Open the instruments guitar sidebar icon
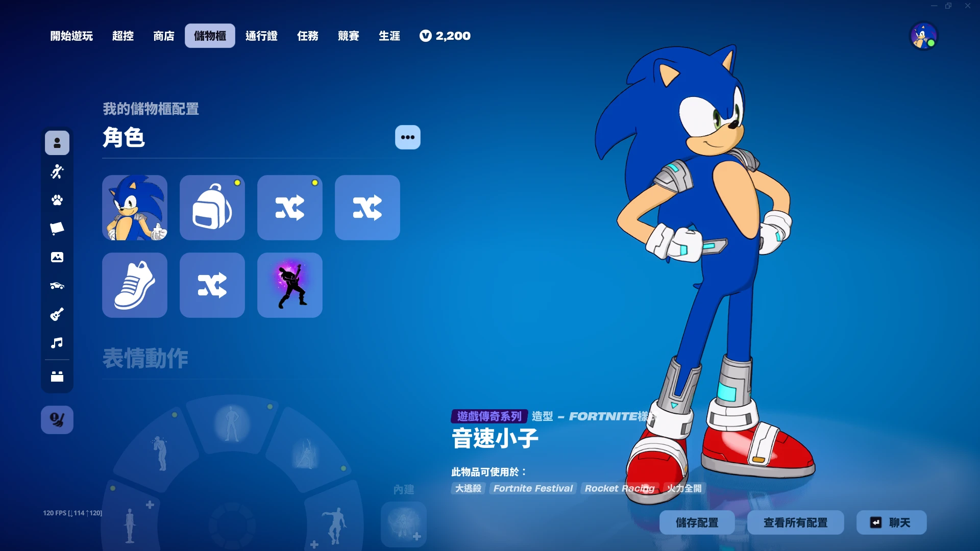980x551 pixels. tap(57, 314)
